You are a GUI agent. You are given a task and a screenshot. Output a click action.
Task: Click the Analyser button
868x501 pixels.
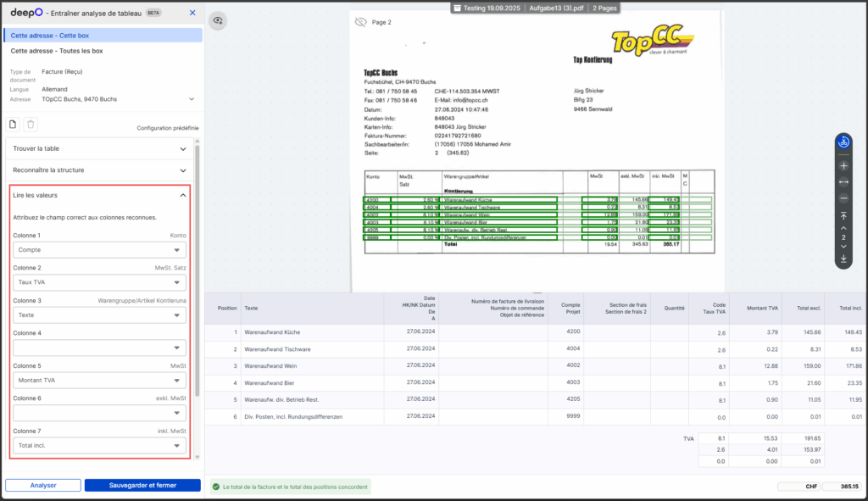pos(42,486)
